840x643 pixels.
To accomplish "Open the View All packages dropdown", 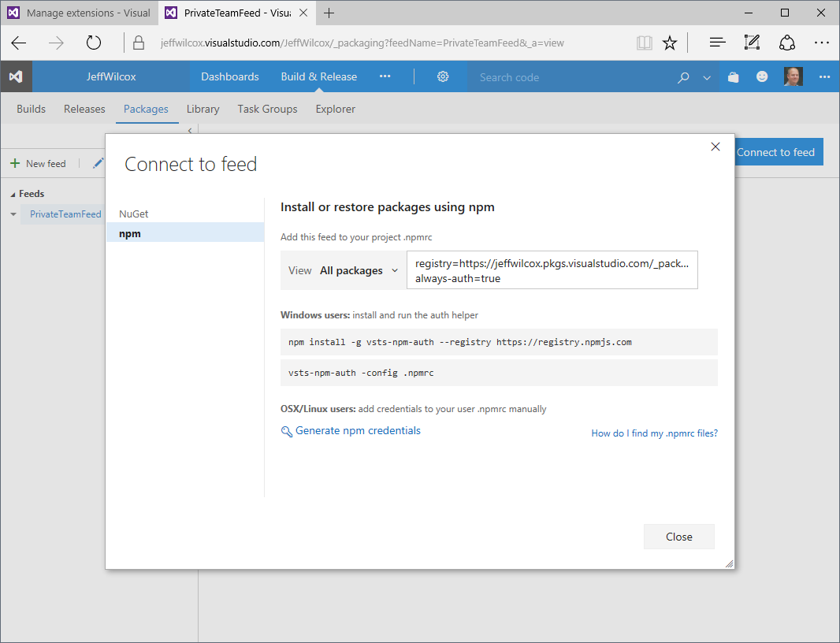I will [344, 270].
